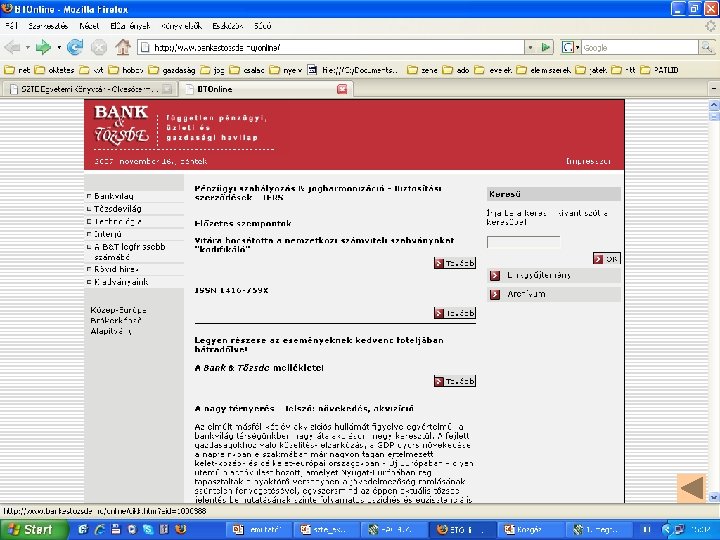
Task: Select the BTOnline tab
Action: click(265, 89)
